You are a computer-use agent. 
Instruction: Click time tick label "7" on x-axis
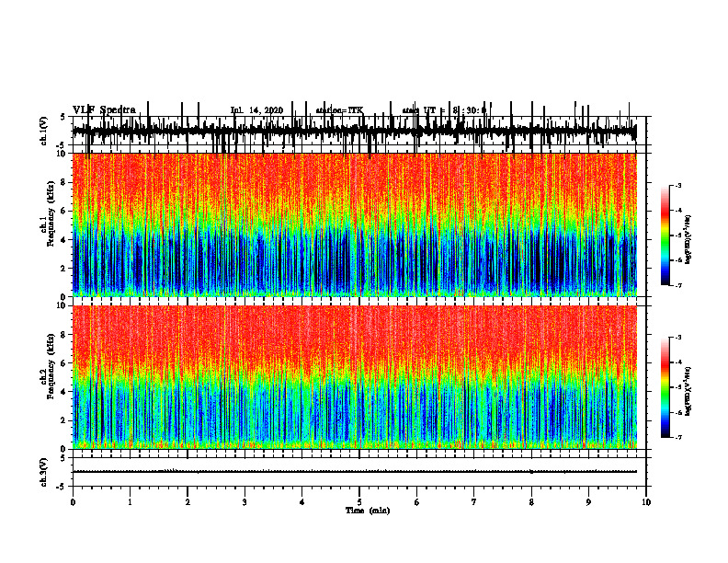tap(474, 502)
